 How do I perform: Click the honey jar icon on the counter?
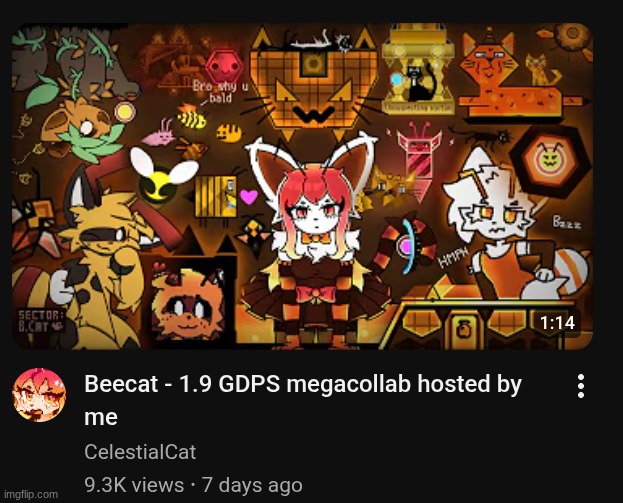pos(463,330)
